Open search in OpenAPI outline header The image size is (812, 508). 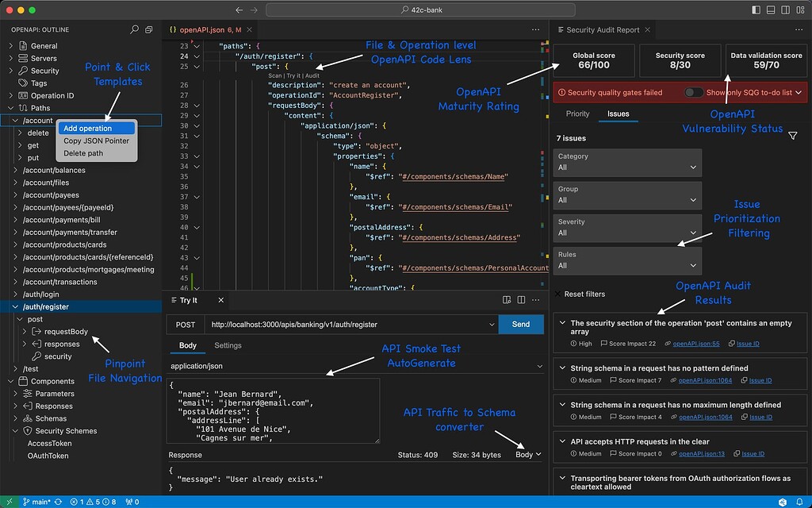click(134, 29)
